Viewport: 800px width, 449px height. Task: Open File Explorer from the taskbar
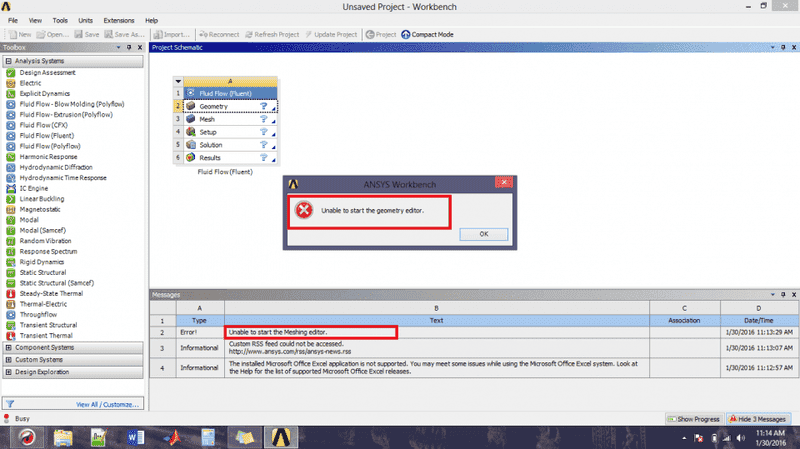63,438
